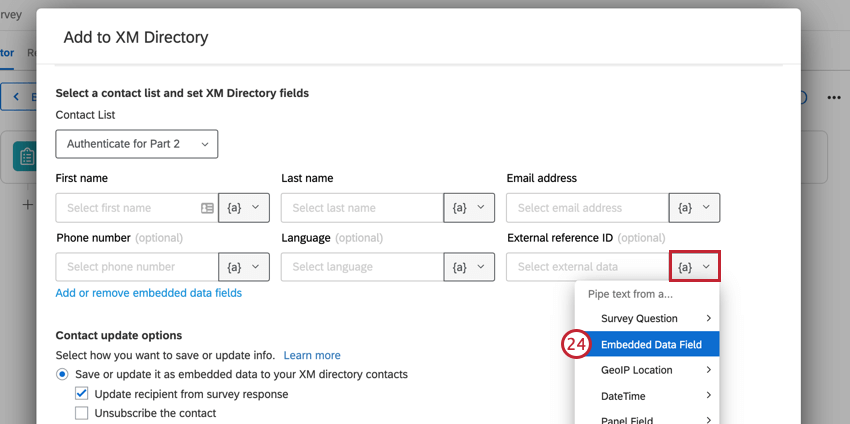Screen dimensions: 850x424
Task: Click 'Pipe text from a...' menu header
Action: (630, 294)
